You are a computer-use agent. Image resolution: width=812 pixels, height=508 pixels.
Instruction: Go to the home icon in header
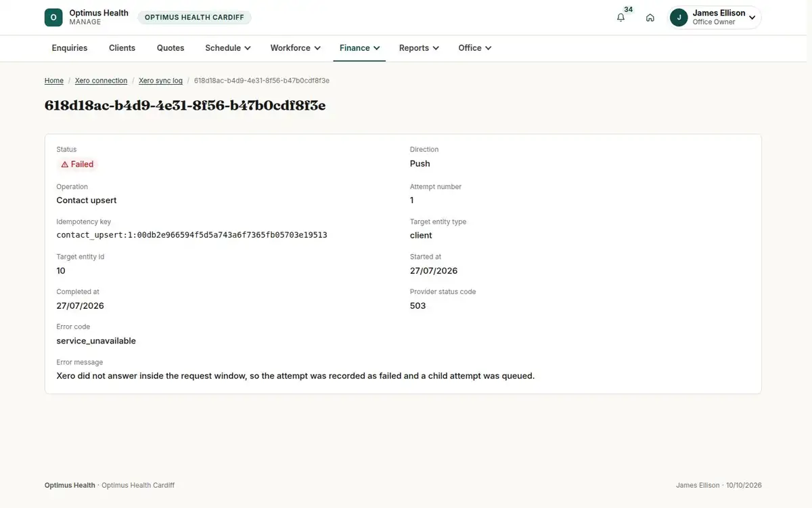[650, 18]
